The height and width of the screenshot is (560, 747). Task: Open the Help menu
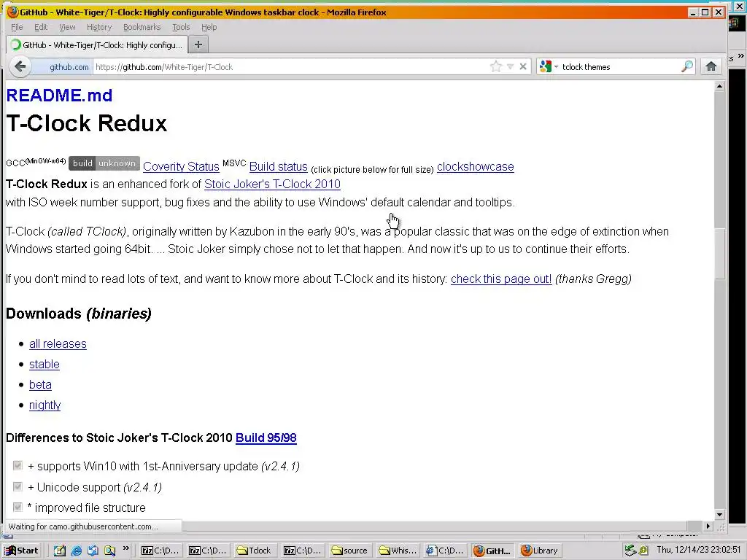(x=209, y=27)
